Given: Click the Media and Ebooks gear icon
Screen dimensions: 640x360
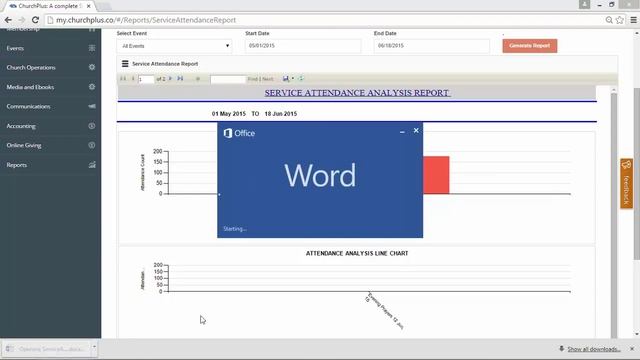Looking at the screenshot, I should pyautogui.click(x=92, y=87).
